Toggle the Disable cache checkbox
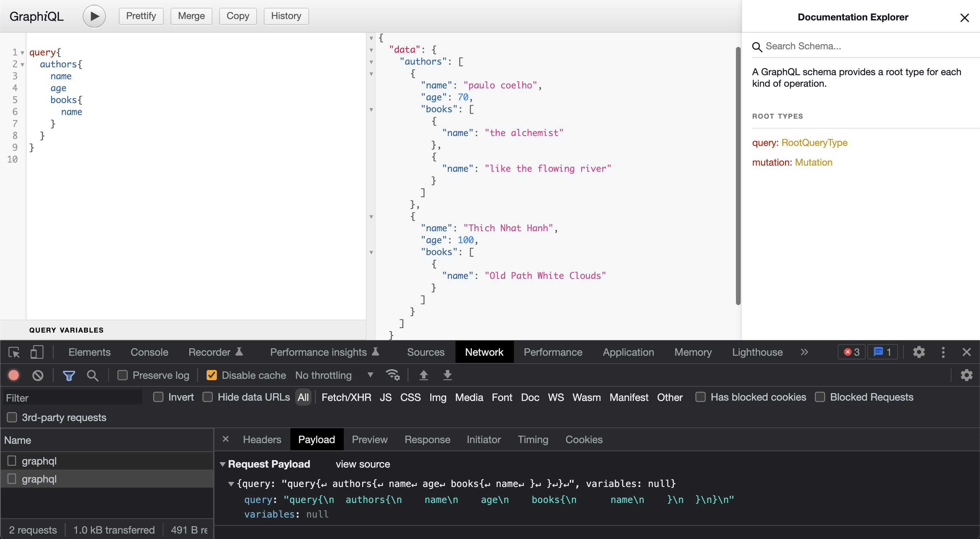Viewport: 980px width, 539px height. [x=211, y=376]
